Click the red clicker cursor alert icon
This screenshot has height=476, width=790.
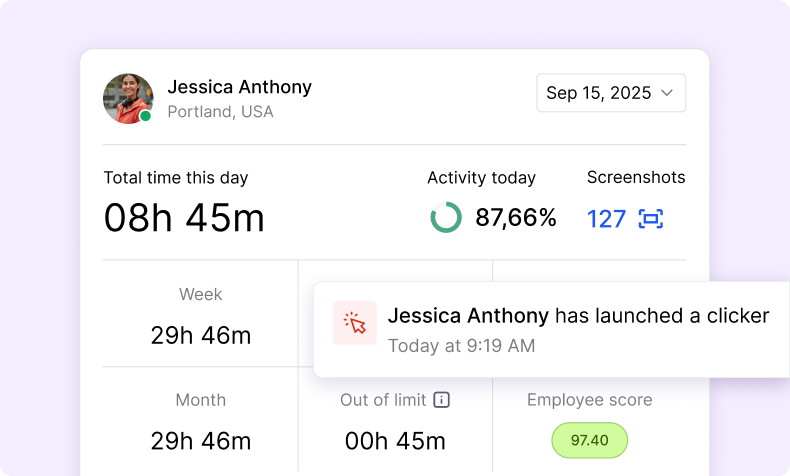[355, 323]
